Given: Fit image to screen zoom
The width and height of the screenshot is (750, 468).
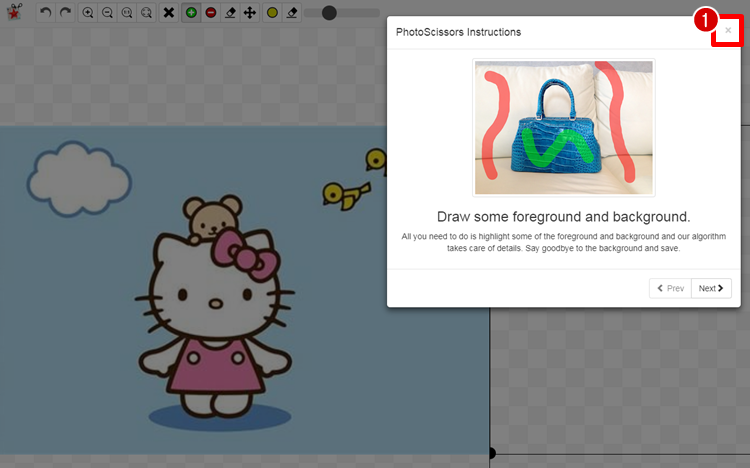Looking at the screenshot, I should click(x=146, y=12).
